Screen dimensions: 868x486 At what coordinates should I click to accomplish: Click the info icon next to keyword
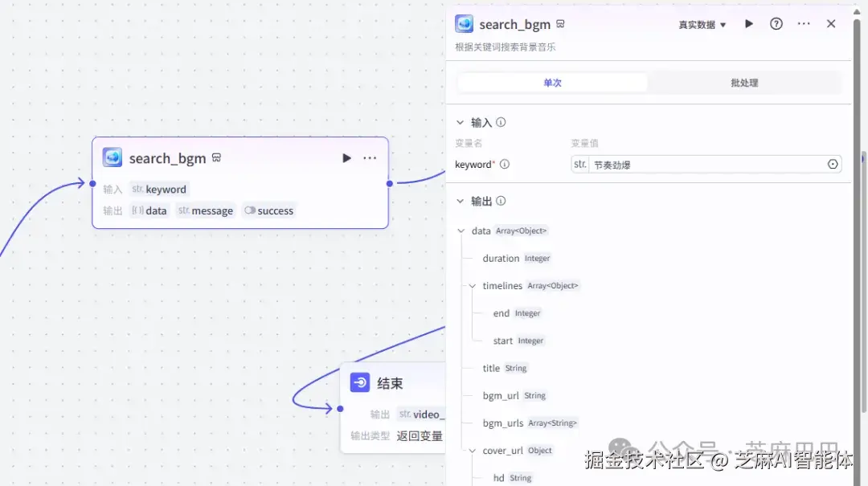(507, 164)
